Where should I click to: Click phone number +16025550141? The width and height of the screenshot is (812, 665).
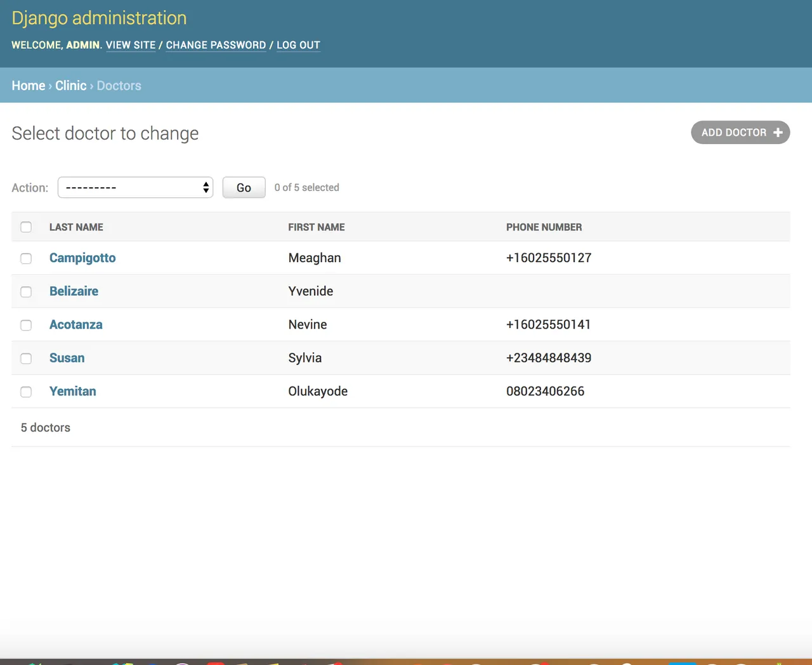548,324
